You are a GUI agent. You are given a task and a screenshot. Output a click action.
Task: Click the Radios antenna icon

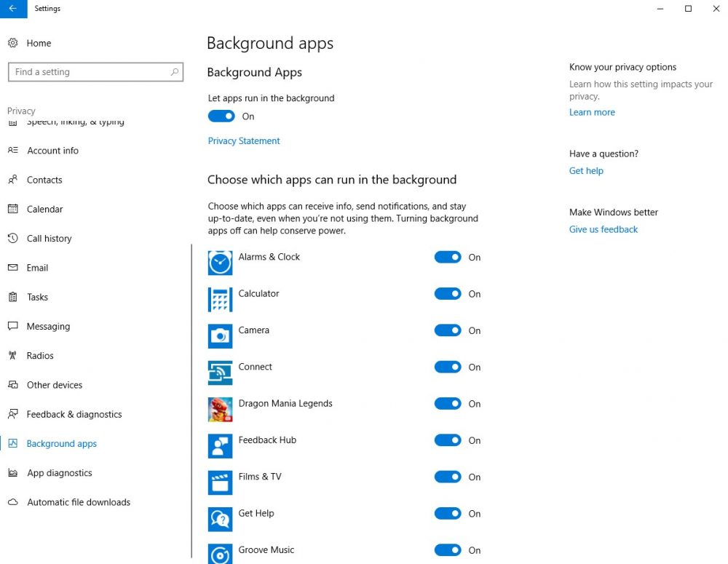pos(13,356)
